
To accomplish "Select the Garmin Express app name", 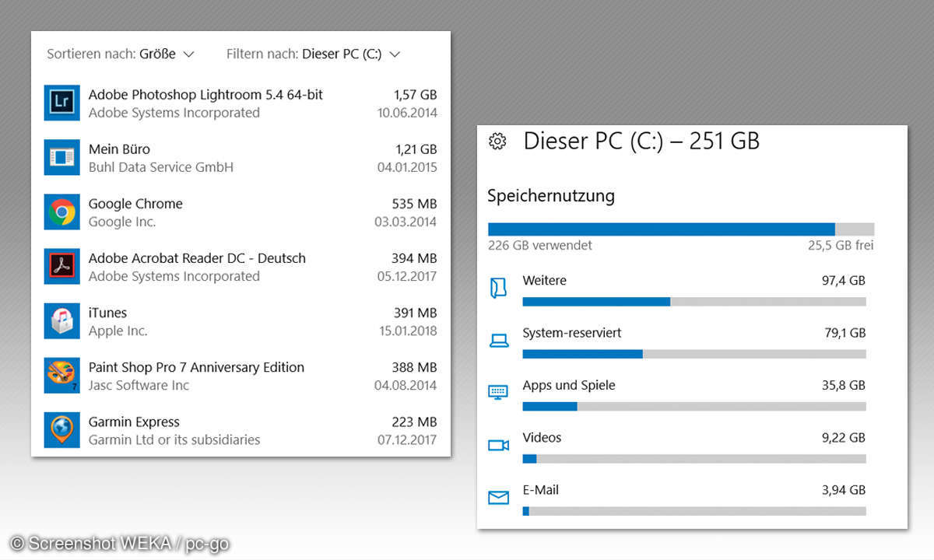I will coord(134,422).
